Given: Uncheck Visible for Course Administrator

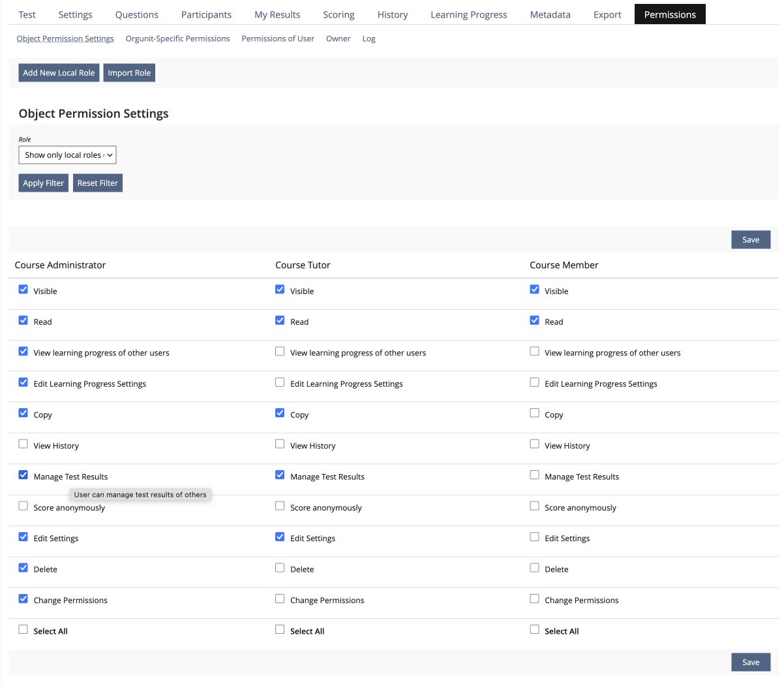Looking at the screenshot, I should click(x=23, y=290).
